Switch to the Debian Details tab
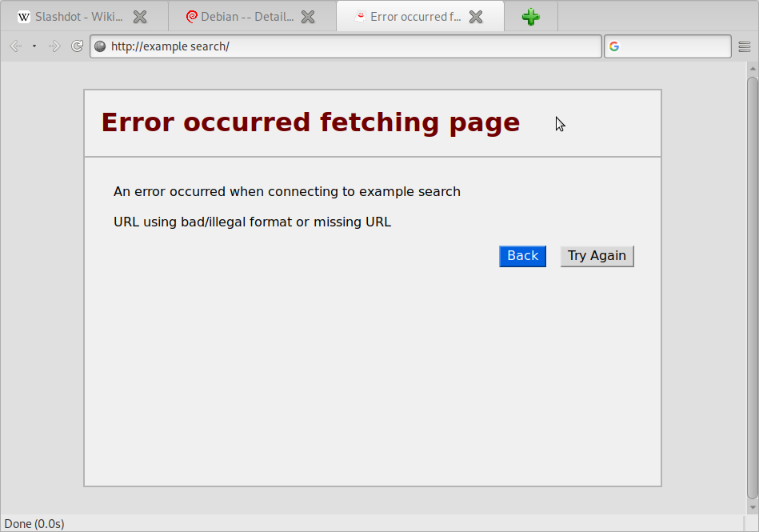759x532 pixels. pos(240,17)
